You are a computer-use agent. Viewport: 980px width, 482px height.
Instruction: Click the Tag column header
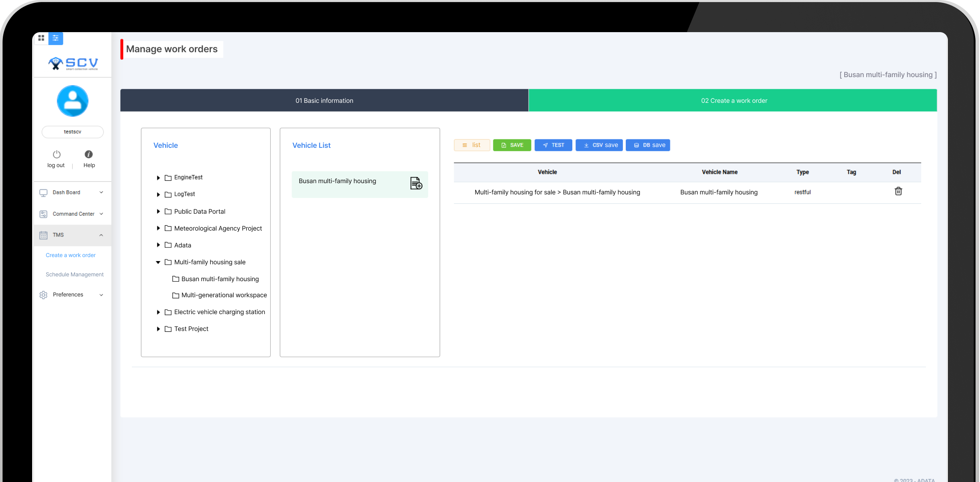(851, 172)
